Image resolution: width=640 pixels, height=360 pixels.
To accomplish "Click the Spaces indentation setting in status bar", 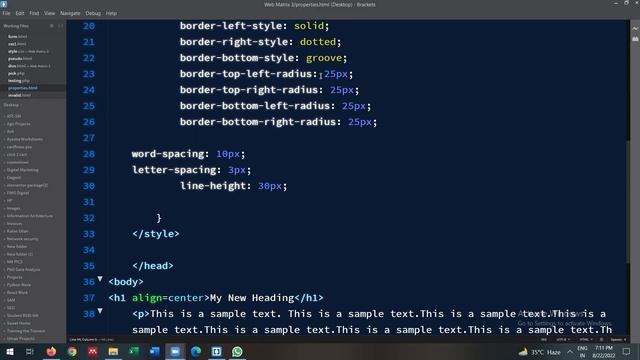I will [618, 340].
